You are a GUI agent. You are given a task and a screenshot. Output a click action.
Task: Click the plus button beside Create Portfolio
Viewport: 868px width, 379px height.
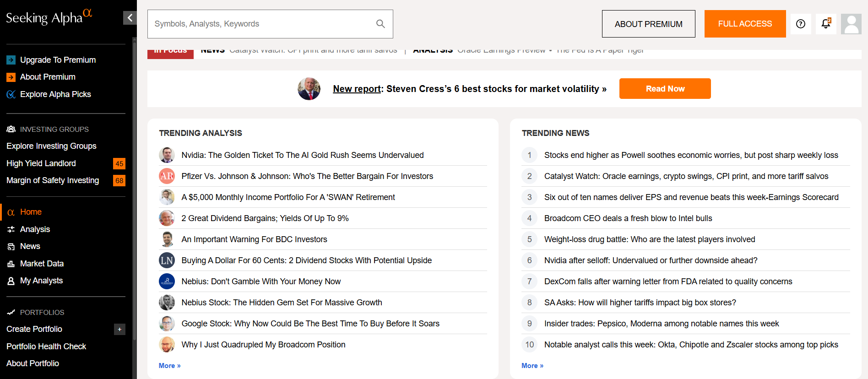pos(119,329)
